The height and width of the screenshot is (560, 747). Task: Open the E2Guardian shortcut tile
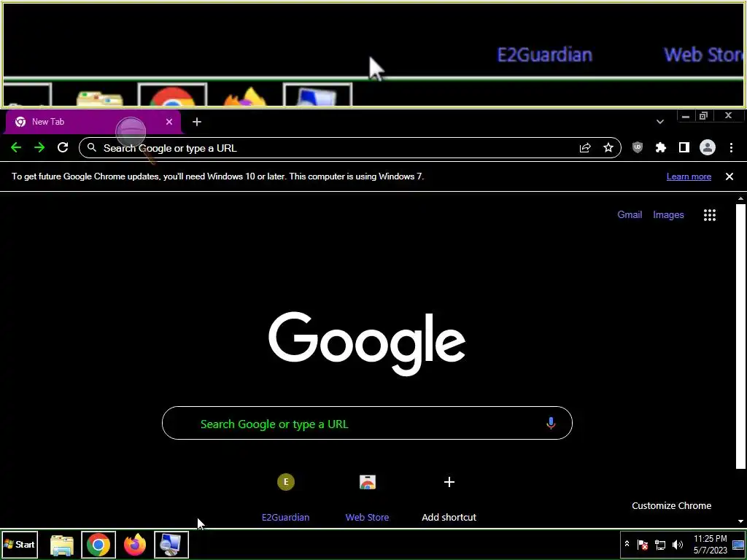click(x=286, y=497)
